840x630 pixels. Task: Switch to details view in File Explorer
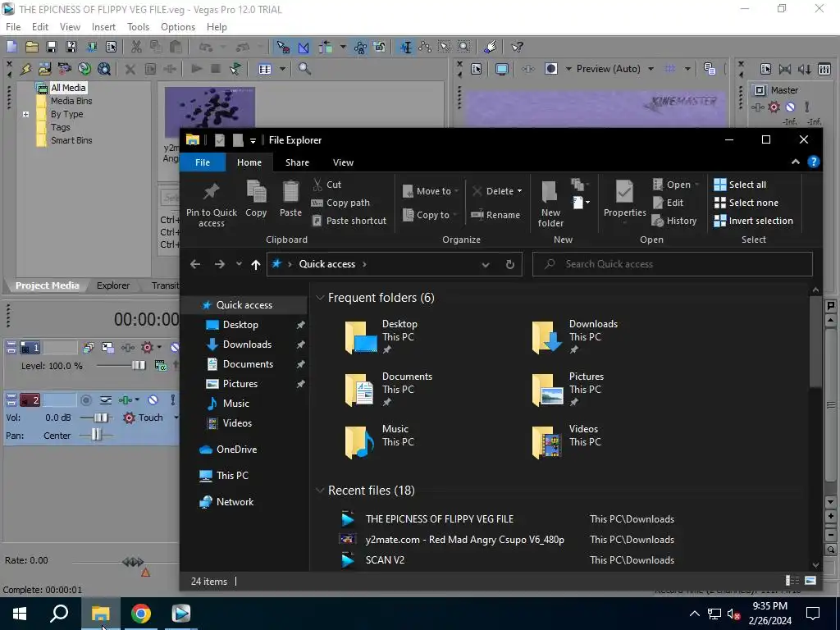792,581
